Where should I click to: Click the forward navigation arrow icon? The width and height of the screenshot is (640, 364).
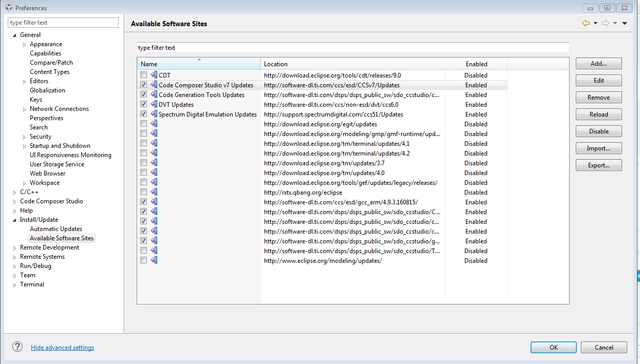coord(605,23)
